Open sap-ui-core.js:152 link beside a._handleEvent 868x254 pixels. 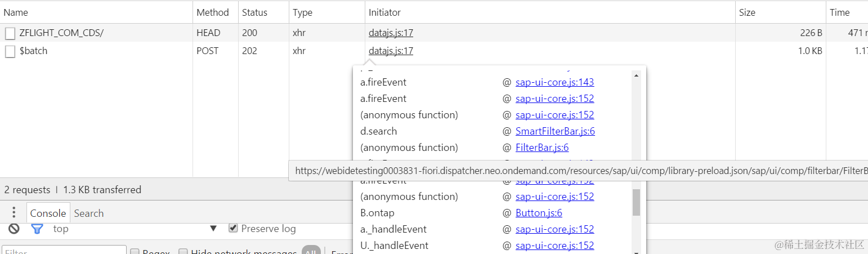[554, 229]
